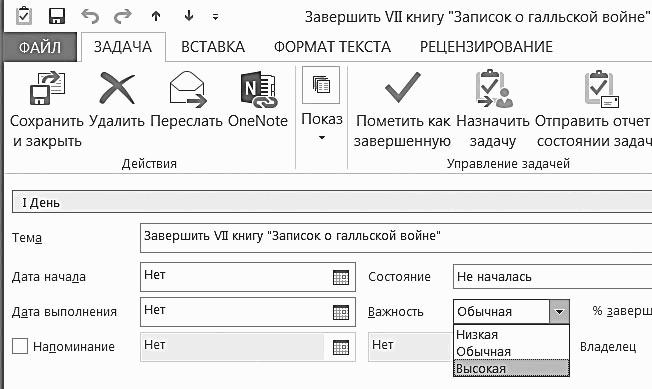Open the Quick Access Toolbar customize menu
The image size is (652, 389).
215,17
